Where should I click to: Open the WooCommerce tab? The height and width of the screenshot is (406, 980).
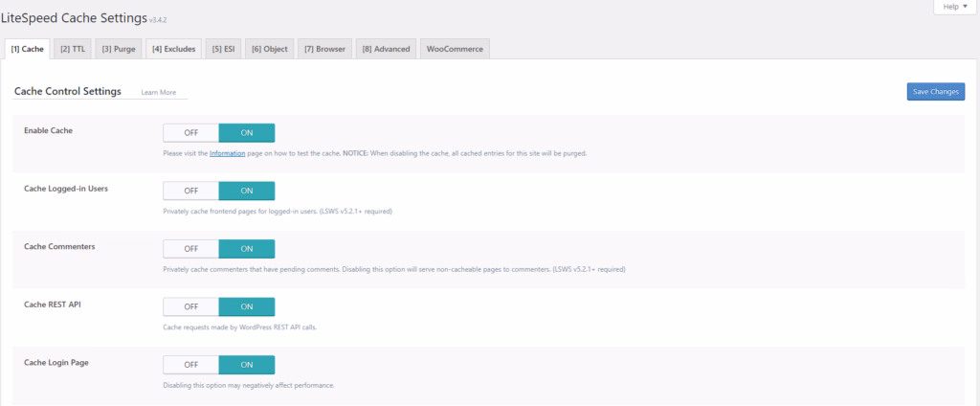point(455,49)
